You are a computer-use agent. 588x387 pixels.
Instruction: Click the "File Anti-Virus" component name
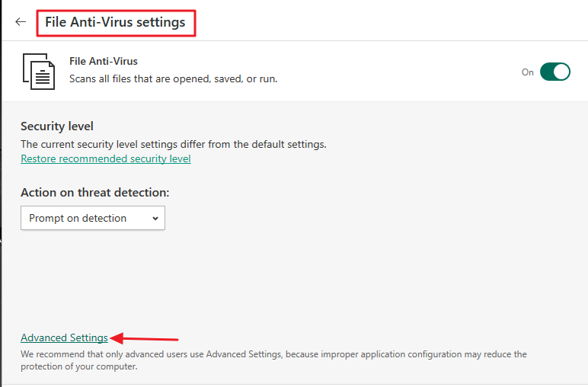click(x=104, y=61)
